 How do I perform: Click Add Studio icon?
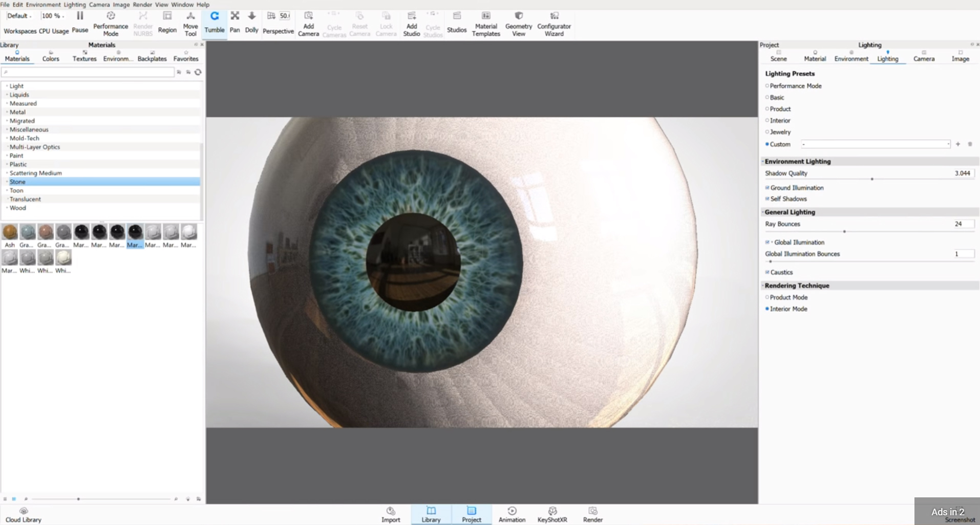coord(412,16)
